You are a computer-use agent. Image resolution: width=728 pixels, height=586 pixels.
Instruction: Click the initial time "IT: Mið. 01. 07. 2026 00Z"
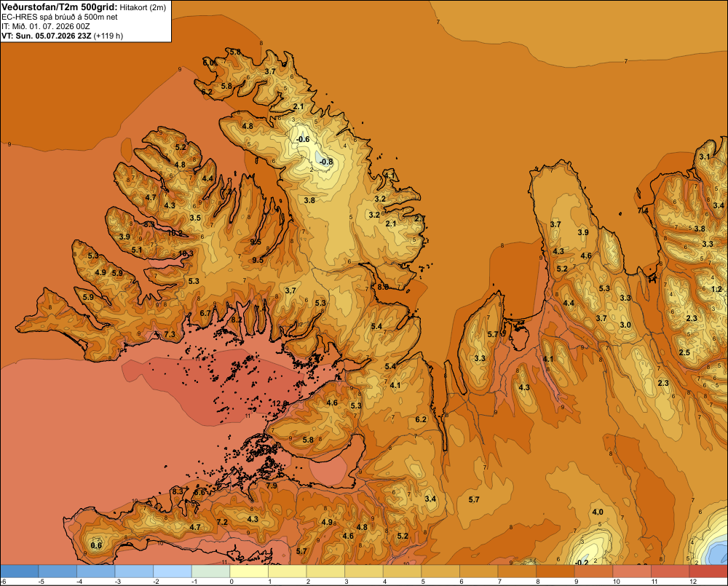pos(46,26)
